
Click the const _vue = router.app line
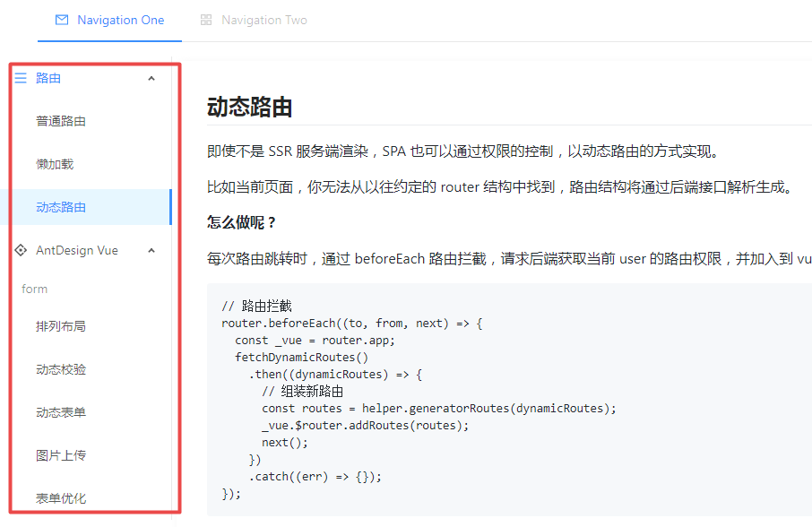click(315, 341)
